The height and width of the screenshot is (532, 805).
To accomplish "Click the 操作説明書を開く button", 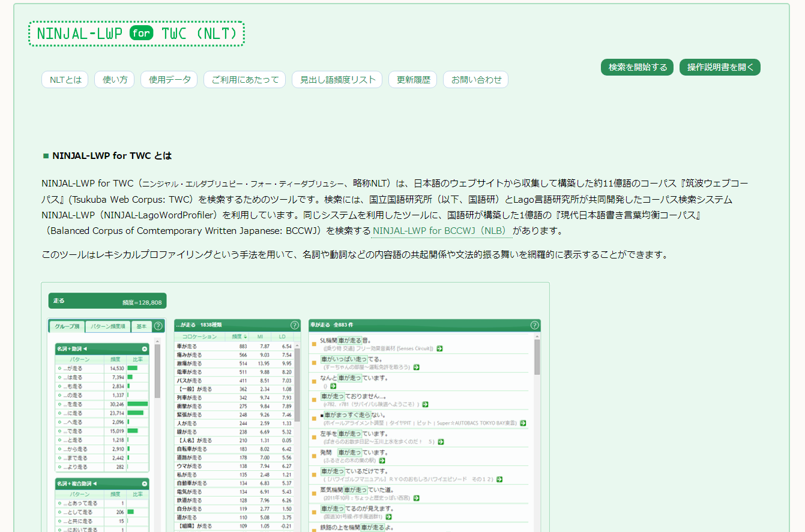I will click(x=720, y=67).
